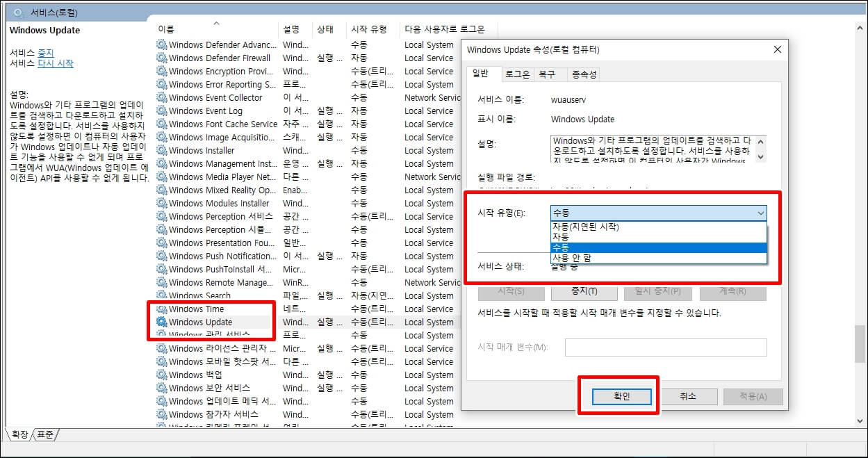The width and height of the screenshot is (868, 458).
Task: Click gear icon of Windows Management Inst
Action: click(162, 164)
